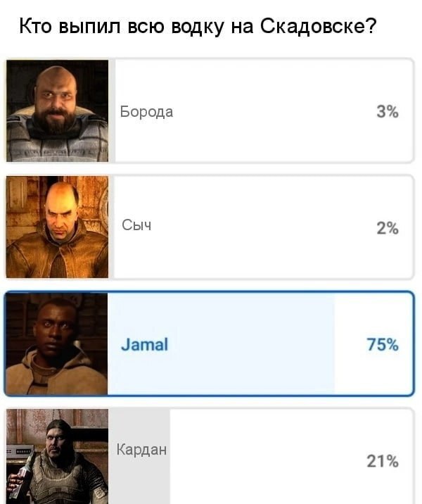The height and width of the screenshot is (504, 422).
Task: Select the highlighted Jamal answer text
Action: [145, 345]
